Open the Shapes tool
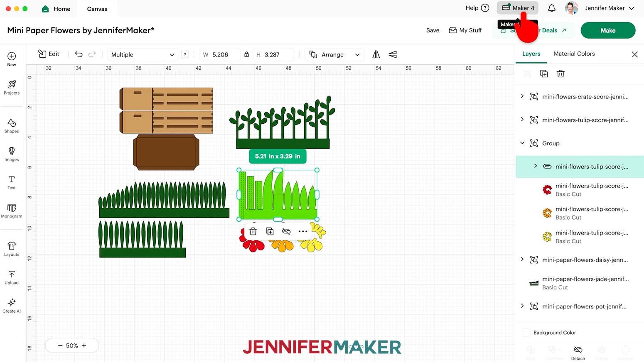The width and height of the screenshot is (644, 362). [12, 126]
